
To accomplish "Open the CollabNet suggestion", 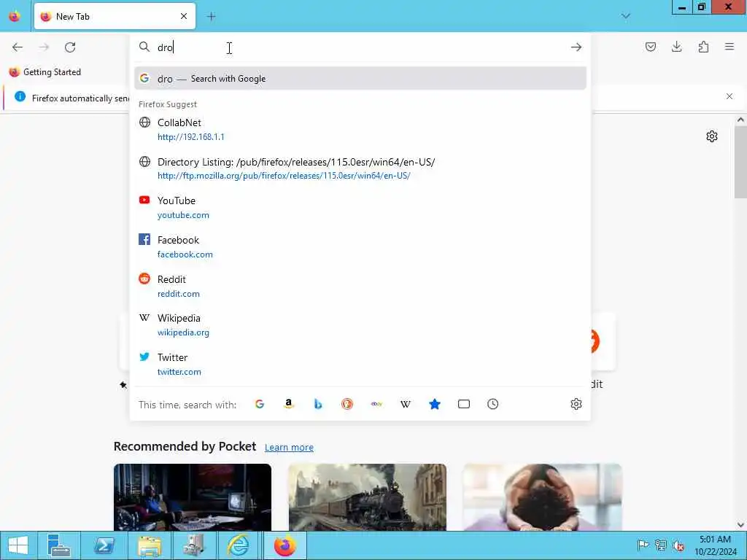I will [360, 130].
